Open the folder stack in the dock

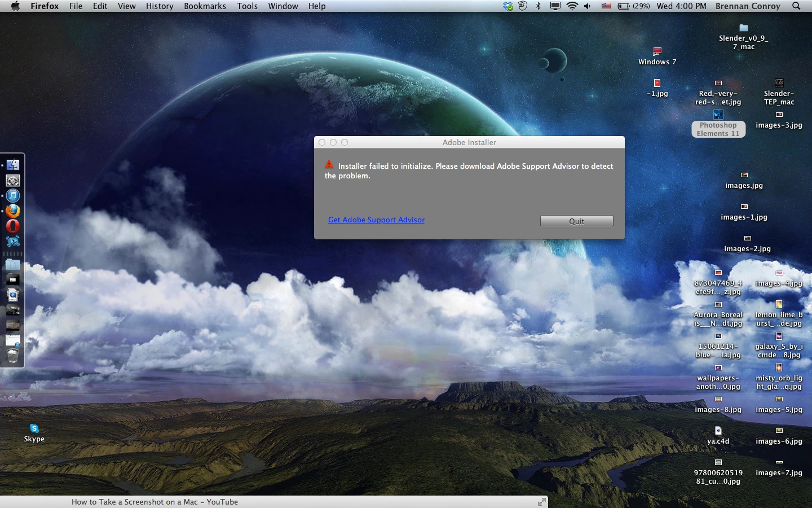[12, 264]
